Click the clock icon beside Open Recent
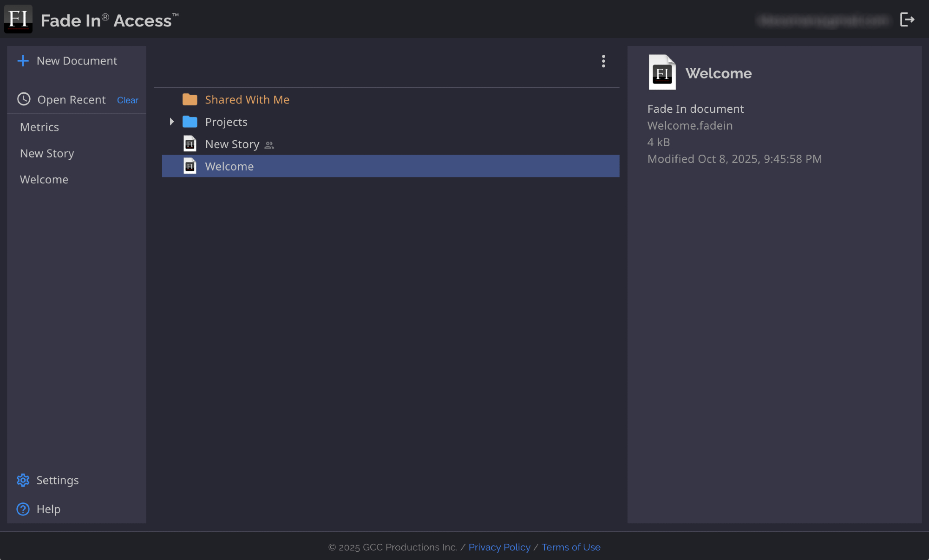The image size is (929, 560). click(24, 99)
